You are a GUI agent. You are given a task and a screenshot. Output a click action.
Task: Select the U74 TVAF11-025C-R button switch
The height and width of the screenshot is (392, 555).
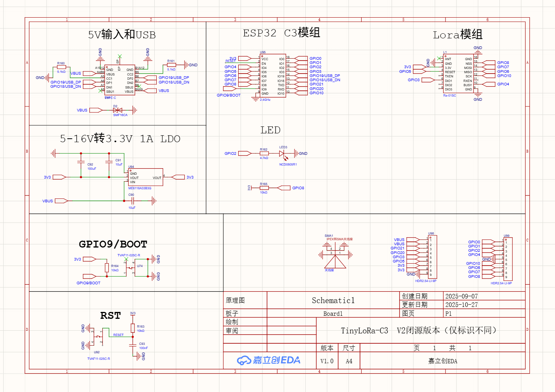point(131,268)
